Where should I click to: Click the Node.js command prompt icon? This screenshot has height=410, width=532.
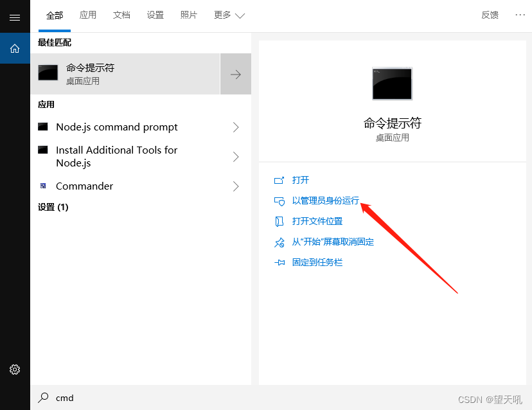[x=44, y=127]
